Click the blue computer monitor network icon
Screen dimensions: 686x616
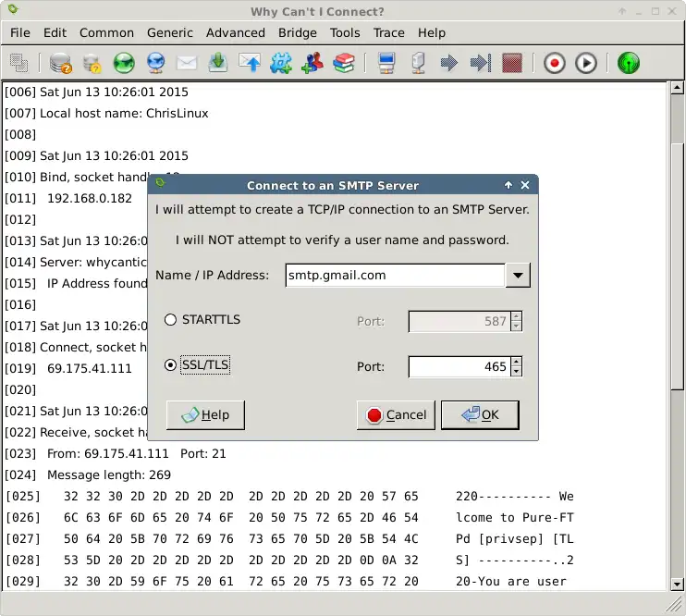click(x=386, y=63)
